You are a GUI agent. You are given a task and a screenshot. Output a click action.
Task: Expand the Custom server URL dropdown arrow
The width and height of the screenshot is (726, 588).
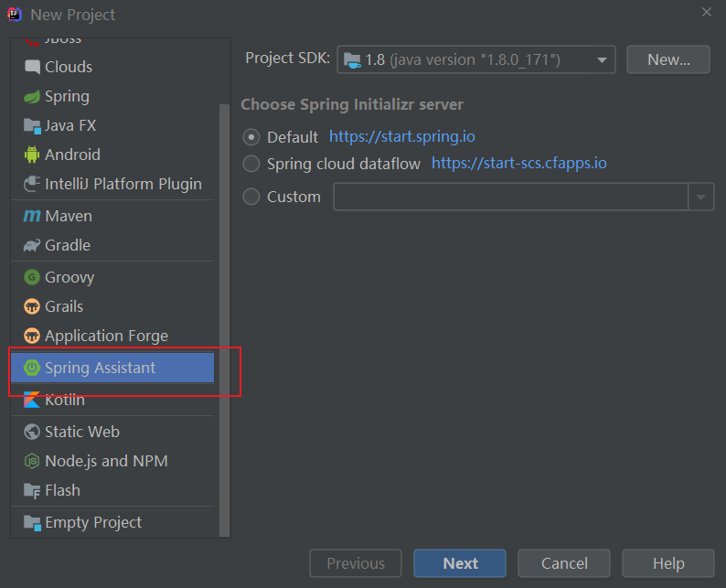(701, 197)
